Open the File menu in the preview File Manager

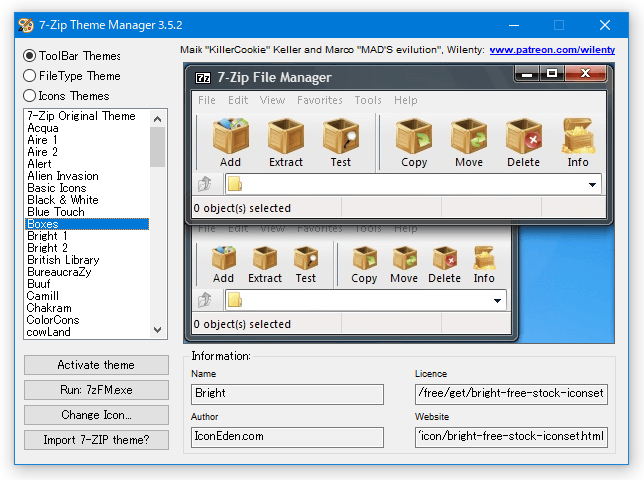point(207,100)
